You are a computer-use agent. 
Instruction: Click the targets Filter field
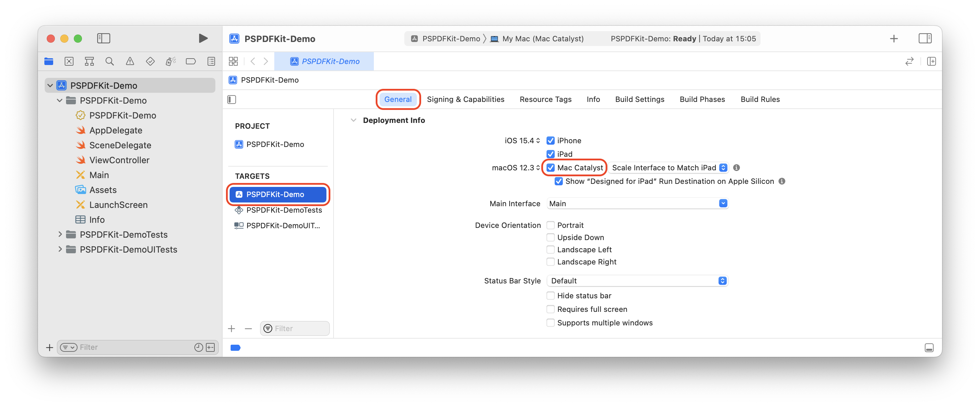click(295, 328)
